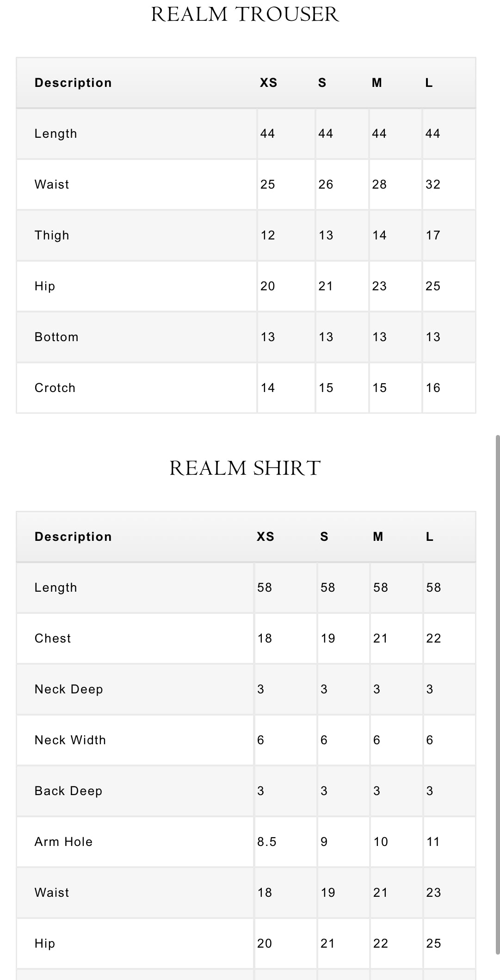500x980 pixels.
Task: Click the REALM TROUSER heading
Action: pos(245,14)
